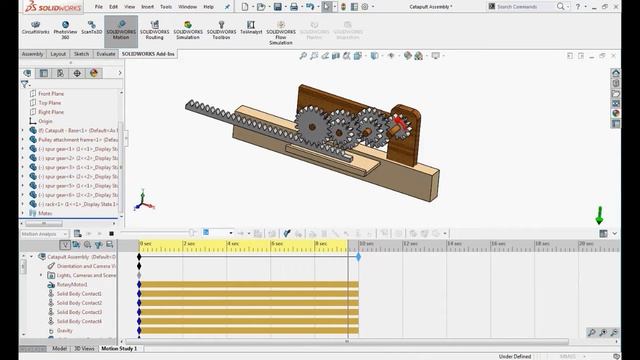The height and width of the screenshot is (360, 640).
Task: Expand the Mates folder
Action: 23,213
